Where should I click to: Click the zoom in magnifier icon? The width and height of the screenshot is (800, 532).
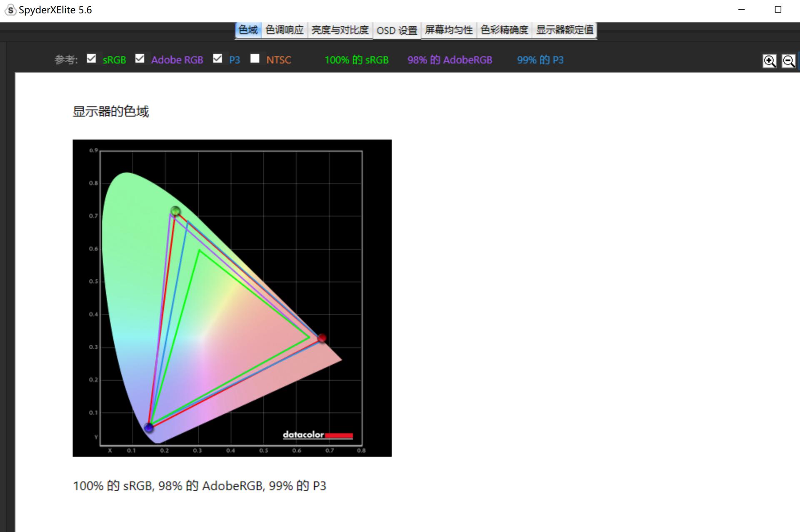point(769,61)
